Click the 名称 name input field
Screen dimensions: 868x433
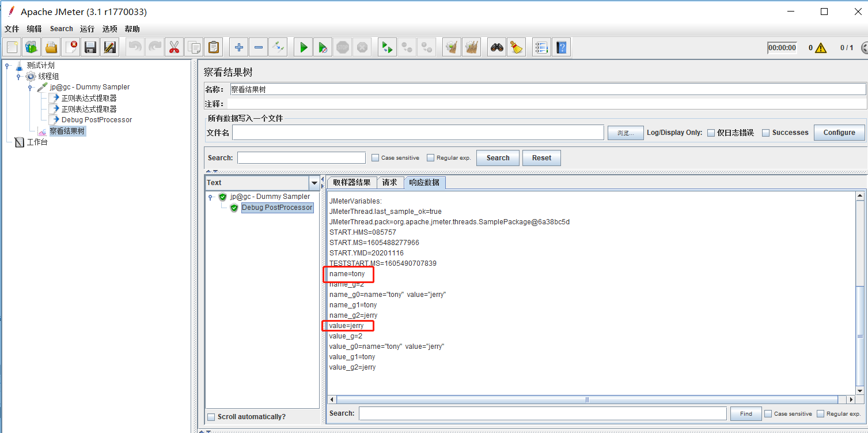[548, 89]
